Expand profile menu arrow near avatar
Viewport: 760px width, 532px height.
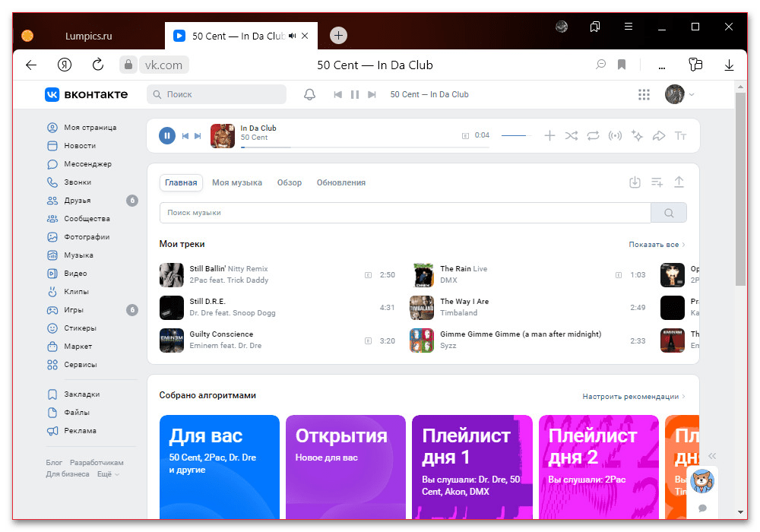tap(692, 94)
